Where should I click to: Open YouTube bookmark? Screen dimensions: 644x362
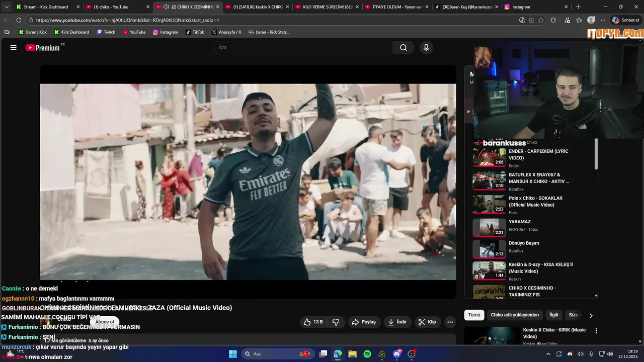click(134, 32)
